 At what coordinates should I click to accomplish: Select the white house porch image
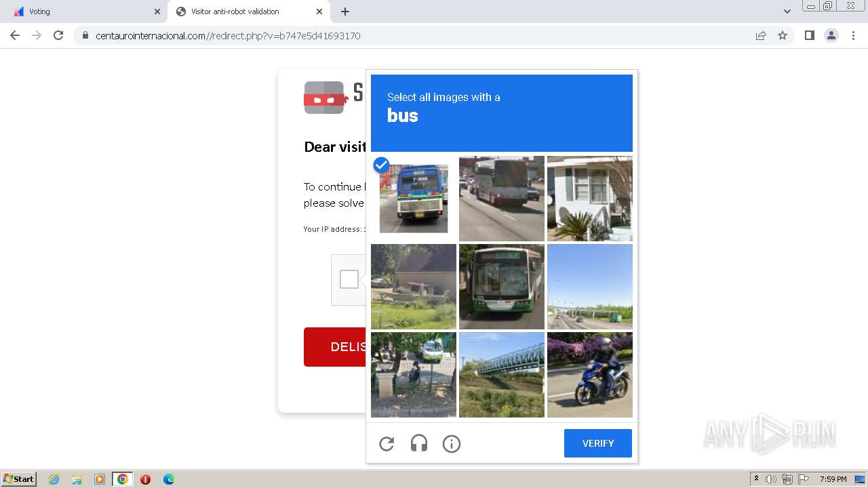(590, 199)
